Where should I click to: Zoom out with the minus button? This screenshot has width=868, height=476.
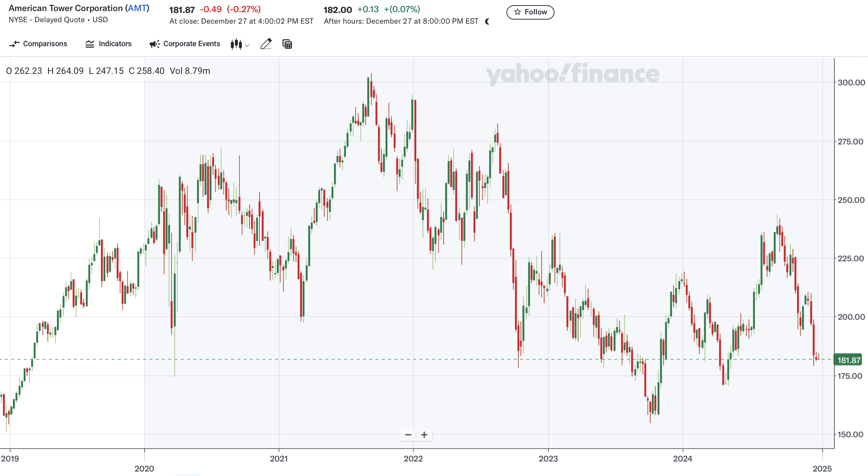click(x=408, y=435)
